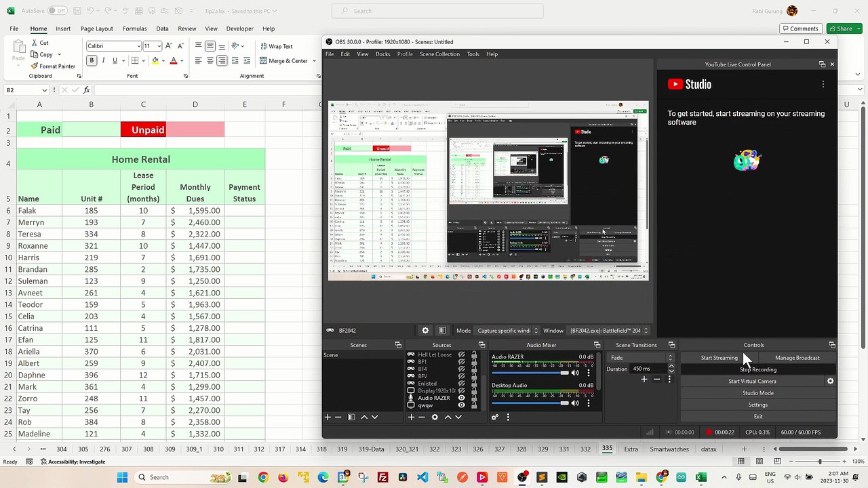
Task: Show the Enlisted source
Action: [x=462, y=384]
